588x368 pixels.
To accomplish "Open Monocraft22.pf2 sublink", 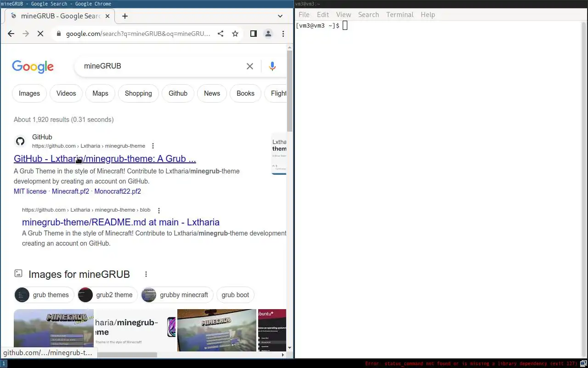I will pyautogui.click(x=118, y=191).
